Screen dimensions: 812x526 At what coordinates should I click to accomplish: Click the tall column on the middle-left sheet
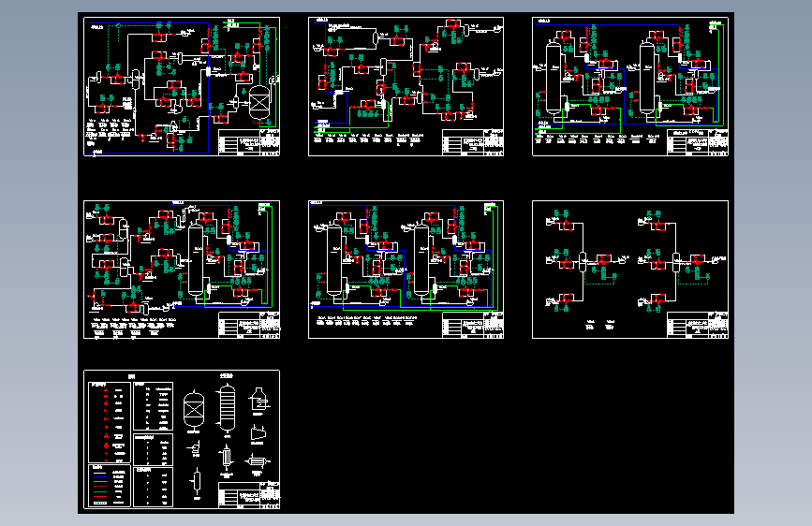click(195, 260)
